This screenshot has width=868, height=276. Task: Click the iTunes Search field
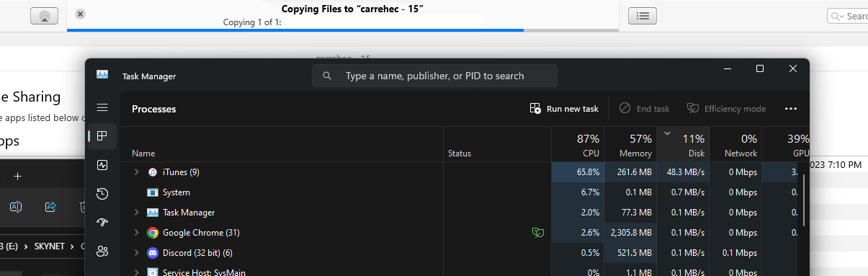(x=848, y=16)
